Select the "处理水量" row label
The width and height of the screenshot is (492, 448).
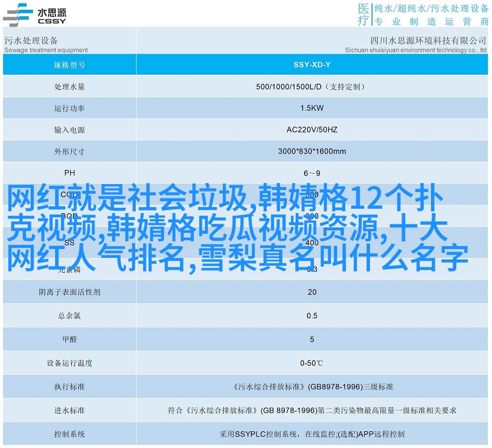click(69, 87)
